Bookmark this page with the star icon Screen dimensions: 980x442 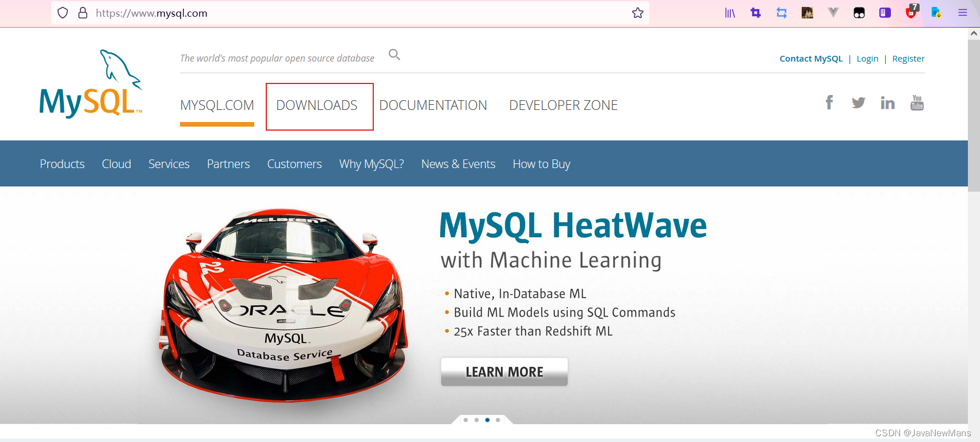(x=638, y=13)
